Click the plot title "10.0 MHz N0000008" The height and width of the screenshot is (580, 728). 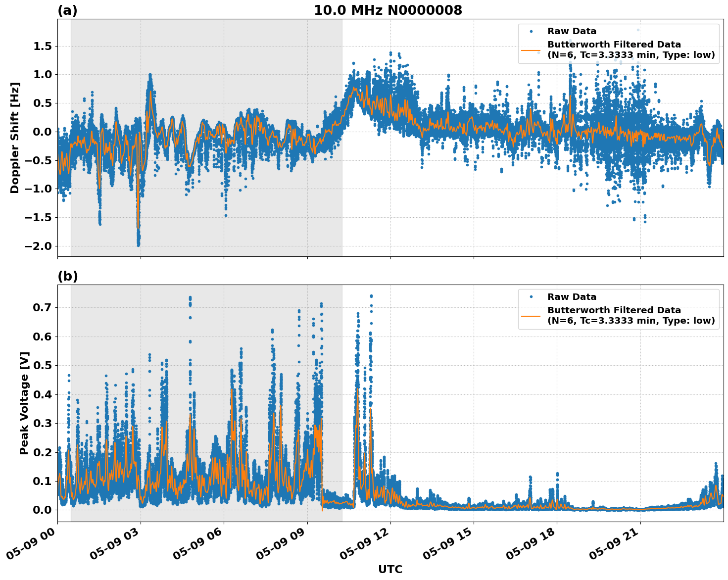[388, 10]
